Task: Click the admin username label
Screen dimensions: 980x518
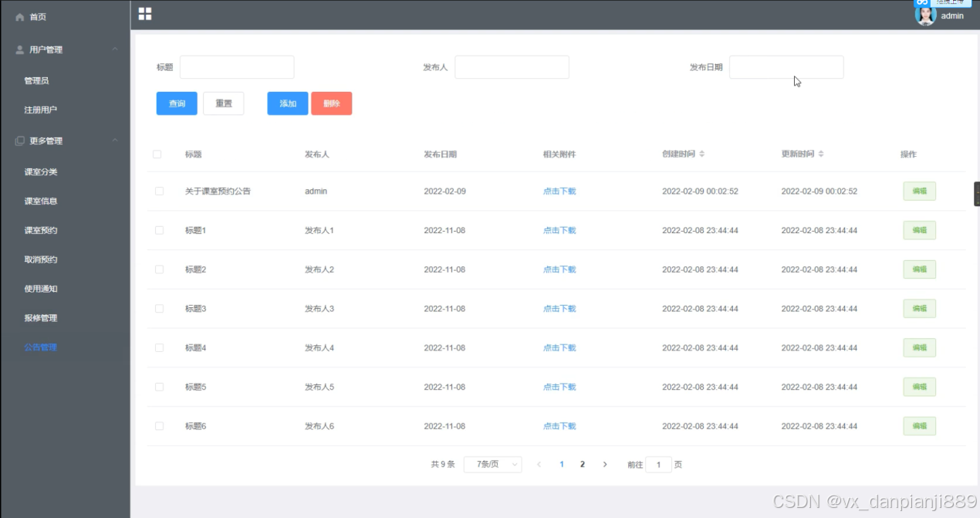Action: coord(952,15)
